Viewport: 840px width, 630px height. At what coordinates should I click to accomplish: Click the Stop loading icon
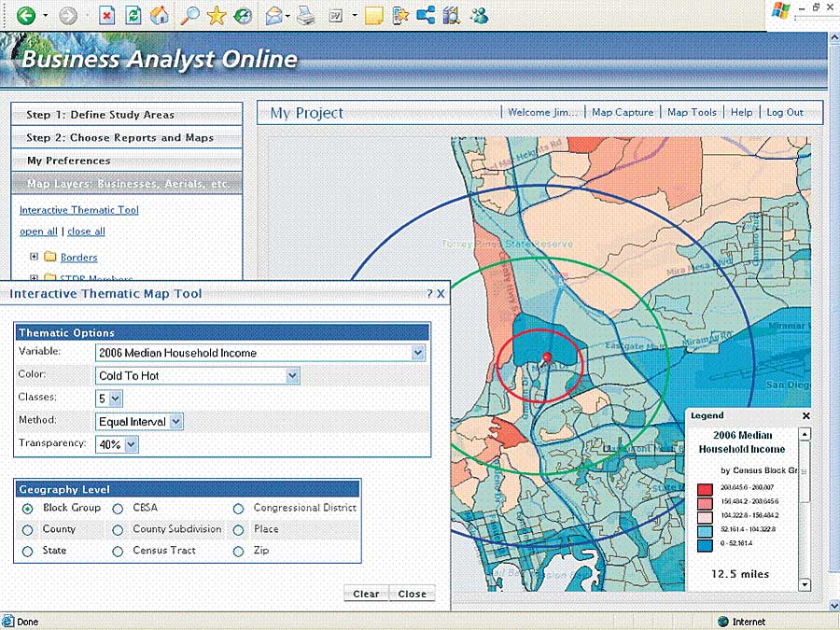pyautogui.click(x=107, y=15)
